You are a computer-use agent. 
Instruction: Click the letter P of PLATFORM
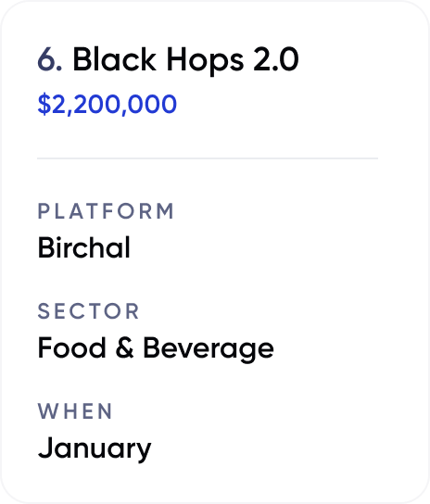coord(44,211)
